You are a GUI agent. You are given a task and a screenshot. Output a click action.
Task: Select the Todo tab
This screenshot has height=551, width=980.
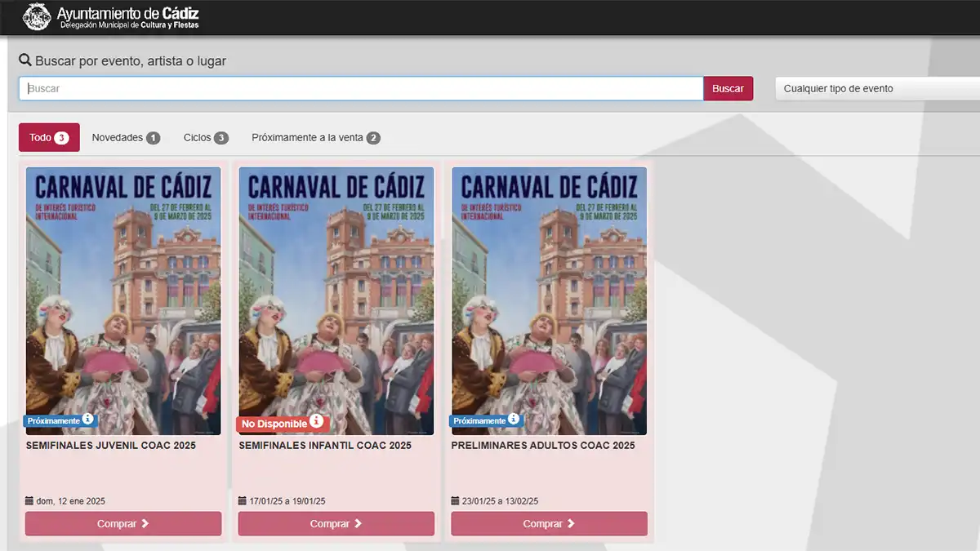tap(48, 137)
